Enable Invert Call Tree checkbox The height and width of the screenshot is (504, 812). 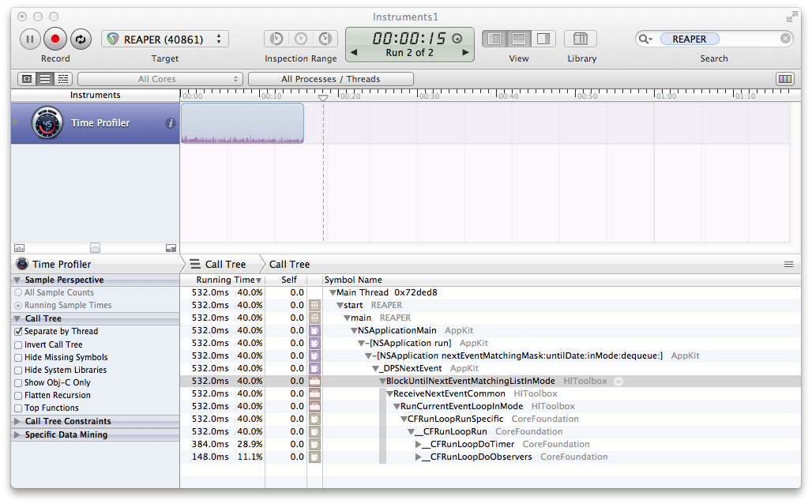19,344
